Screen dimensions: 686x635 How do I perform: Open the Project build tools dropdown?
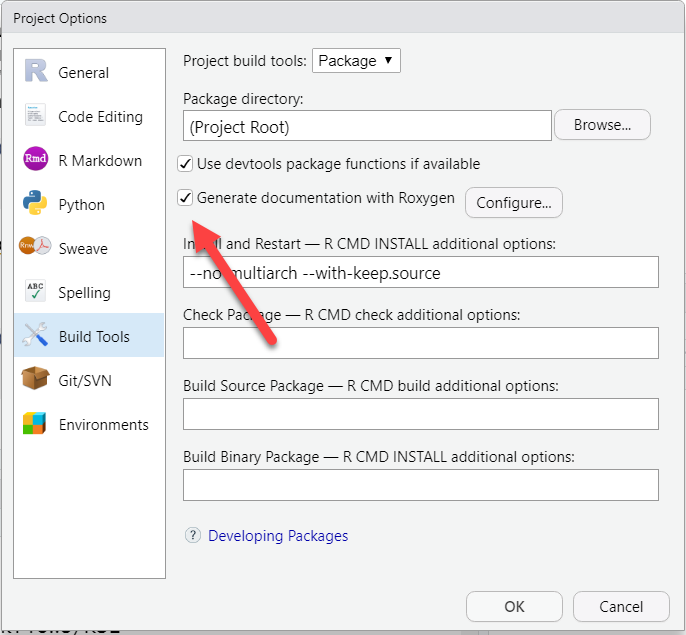tap(357, 61)
